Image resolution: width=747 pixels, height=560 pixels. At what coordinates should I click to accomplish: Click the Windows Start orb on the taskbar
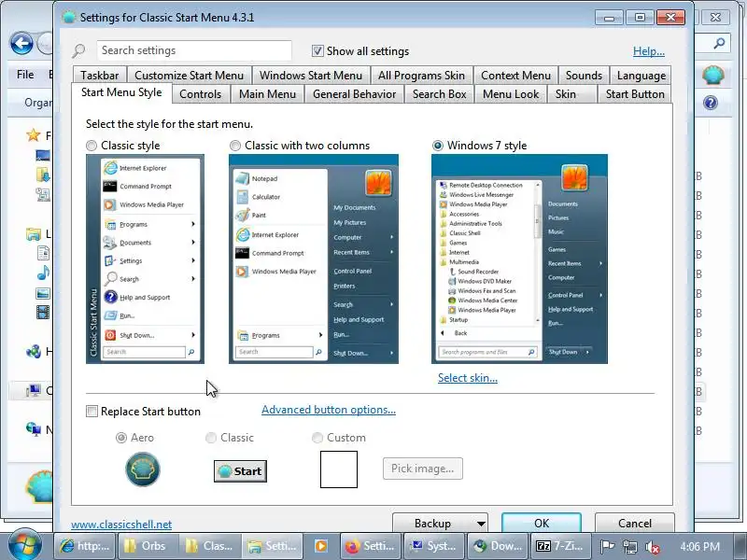24,545
